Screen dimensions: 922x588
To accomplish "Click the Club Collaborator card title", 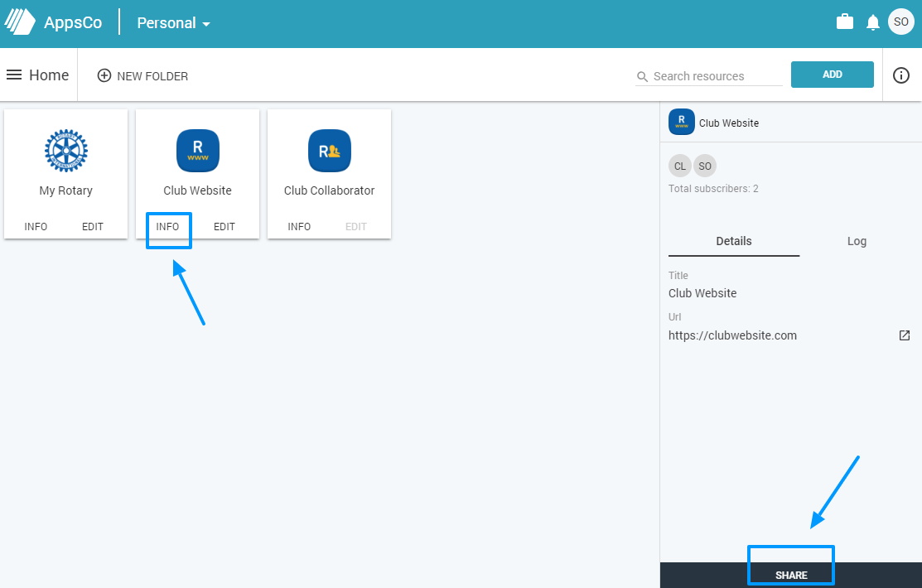I will pyautogui.click(x=330, y=190).
